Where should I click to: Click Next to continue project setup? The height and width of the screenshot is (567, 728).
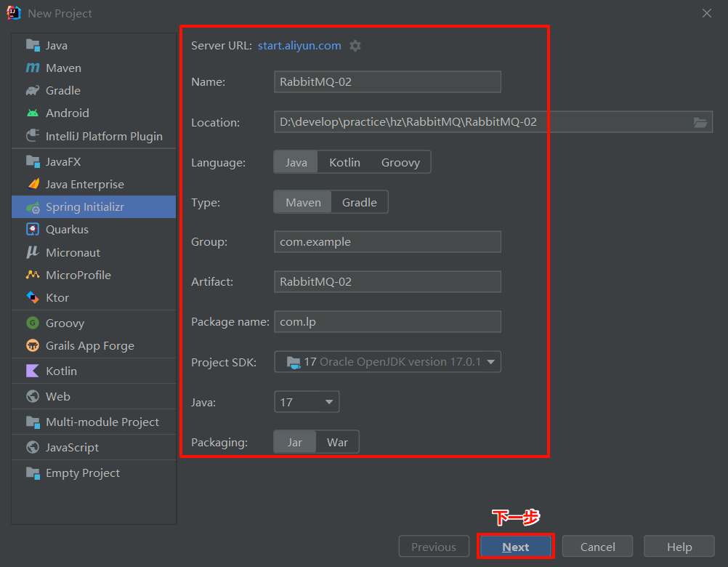tap(515, 546)
